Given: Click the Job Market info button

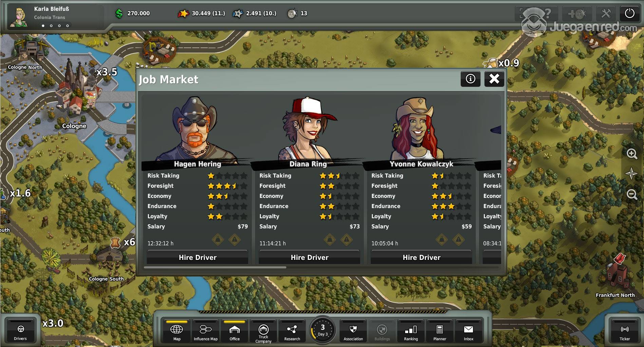Looking at the screenshot, I should 470,79.
